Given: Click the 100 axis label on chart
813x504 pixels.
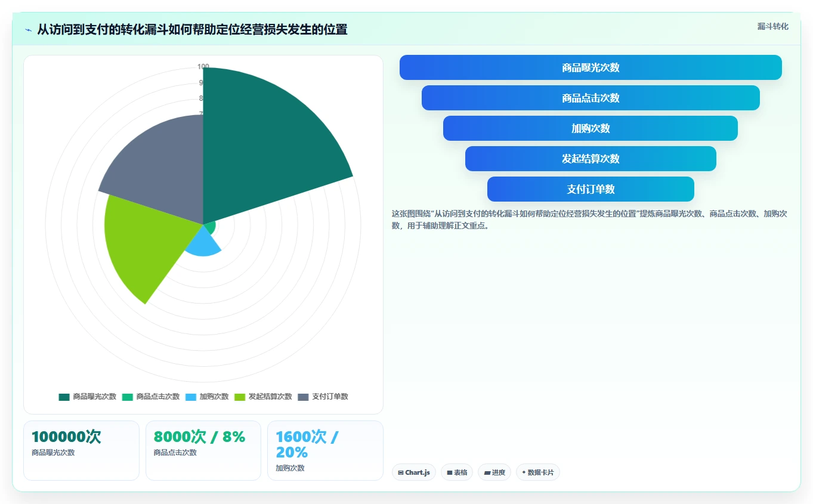Looking at the screenshot, I should click(203, 66).
